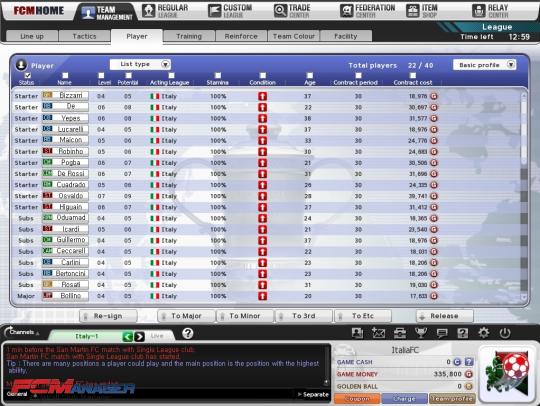This screenshot has height=406, width=540.
Task: Go to next channel with black arrow
Action: coord(139,336)
